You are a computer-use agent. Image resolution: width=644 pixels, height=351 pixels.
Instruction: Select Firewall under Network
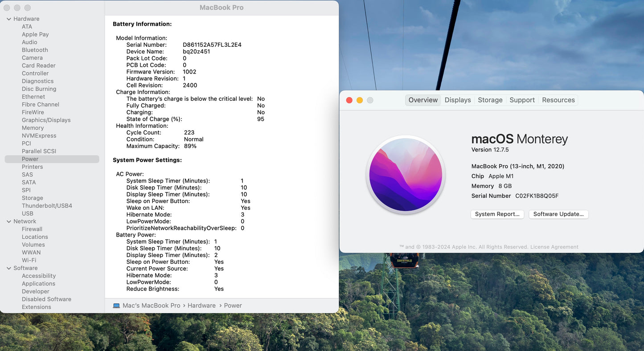point(32,229)
